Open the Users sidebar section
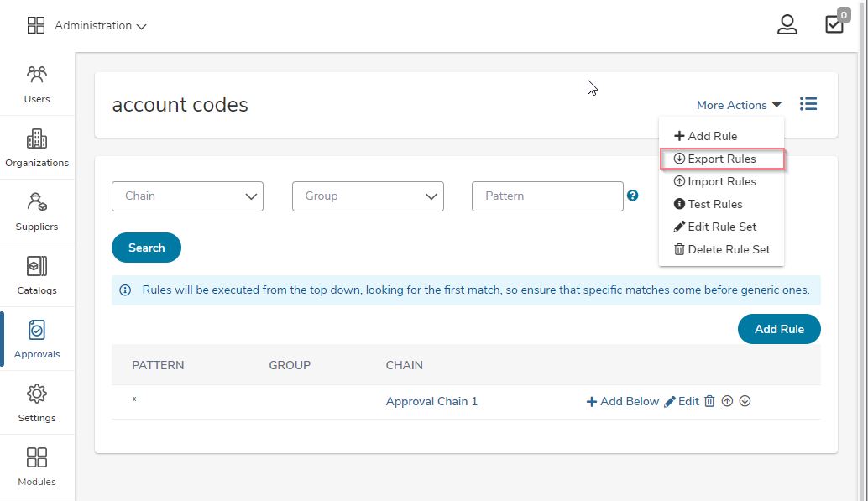The image size is (868, 501). coord(37,84)
